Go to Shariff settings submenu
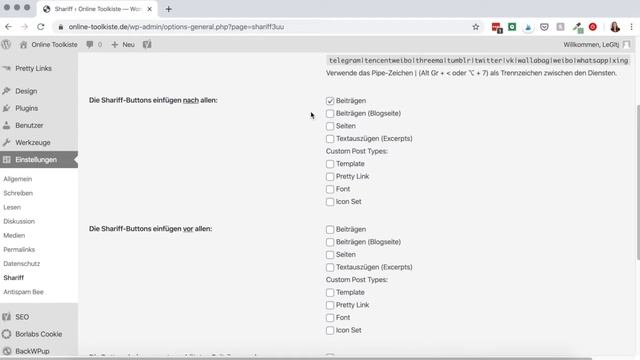The height and width of the screenshot is (360, 640). (x=13, y=278)
